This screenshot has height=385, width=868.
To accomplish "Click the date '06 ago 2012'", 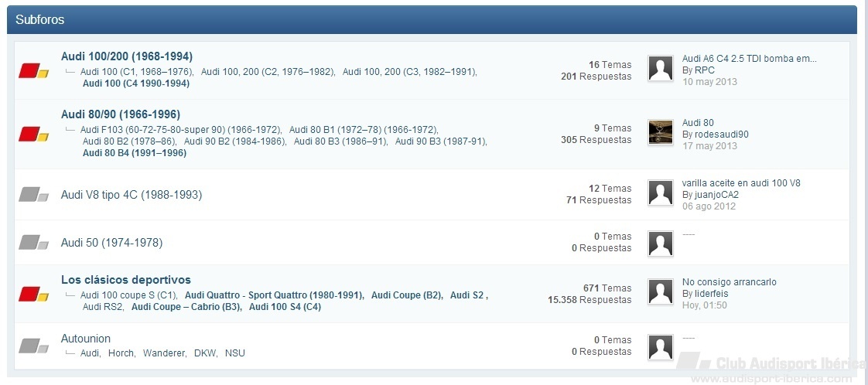I will [x=709, y=206].
